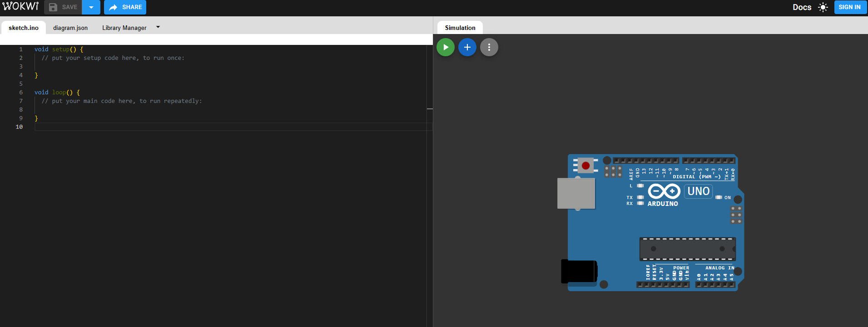
Task: Click the Wokwi logo
Action: coord(21,6)
